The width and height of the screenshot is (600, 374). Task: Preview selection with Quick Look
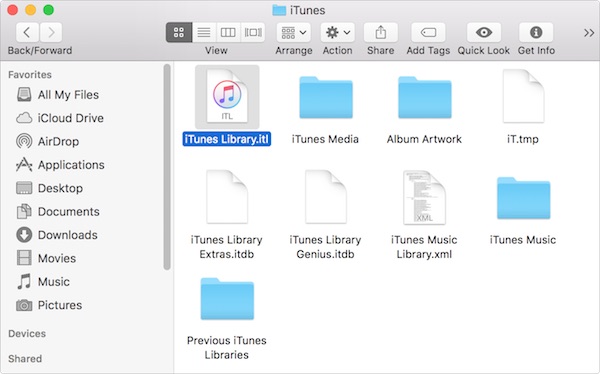[484, 33]
